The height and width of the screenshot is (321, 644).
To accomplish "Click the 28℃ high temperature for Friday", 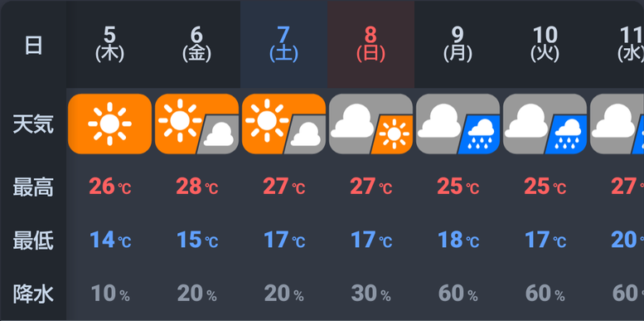I will coord(197,187).
